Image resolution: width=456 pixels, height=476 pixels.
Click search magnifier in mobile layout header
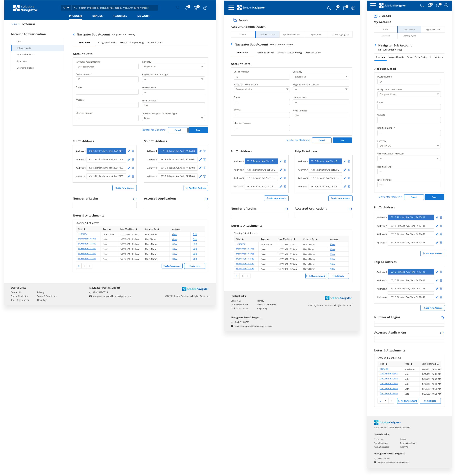tap(422, 5)
